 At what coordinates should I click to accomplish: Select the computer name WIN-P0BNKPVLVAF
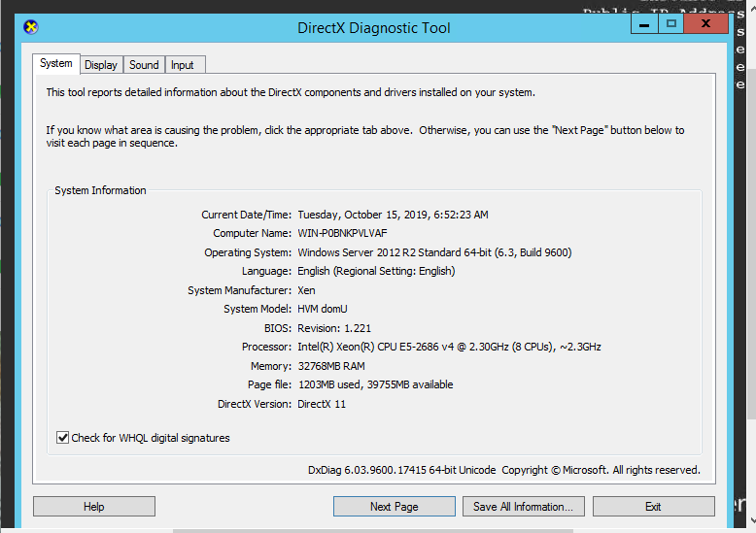(342, 233)
